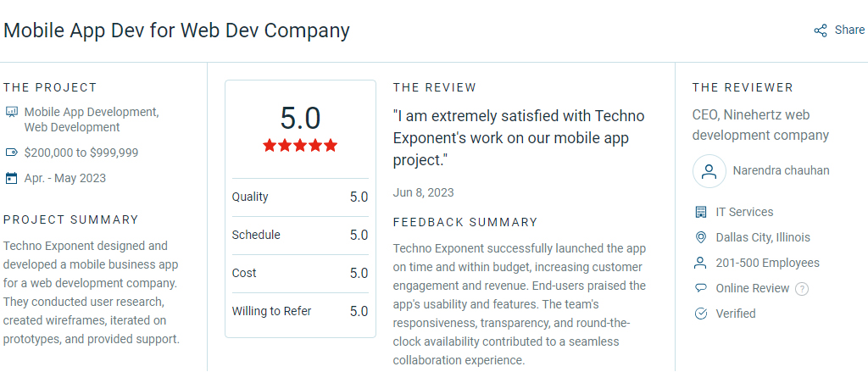Click the review quote headline text
The width and height of the screenshot is (868, 372).
(x=519, y=138)
